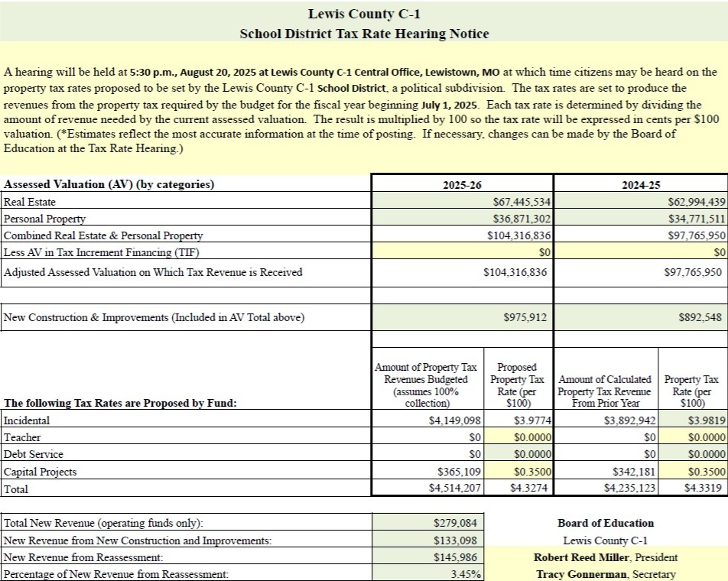Image resolution: width=728 pixels, height=581 pixels.
Task: Select Real Estate value $67,445,534
Action: 522,202
